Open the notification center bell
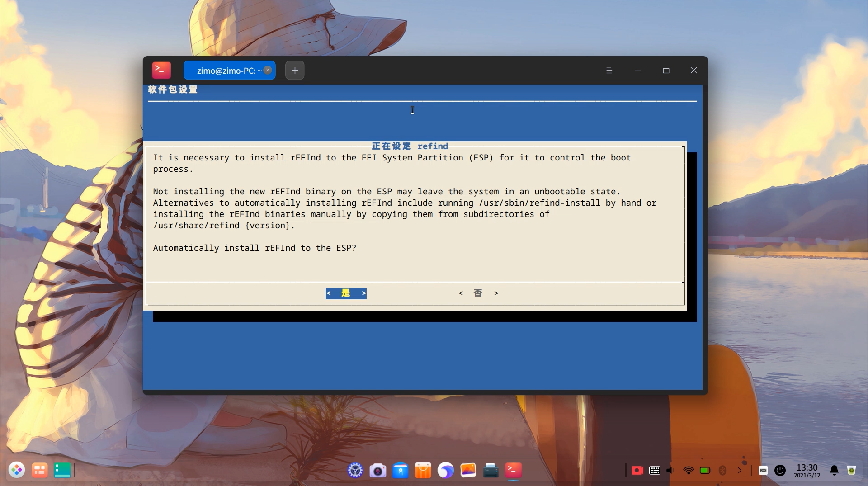 [835, 470]
